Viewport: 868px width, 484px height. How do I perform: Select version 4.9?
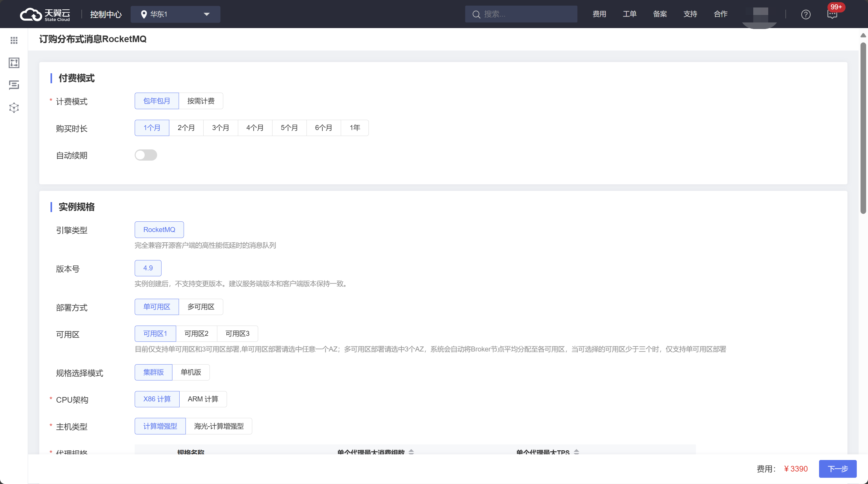pyautogui.click(x=148, y=268)
